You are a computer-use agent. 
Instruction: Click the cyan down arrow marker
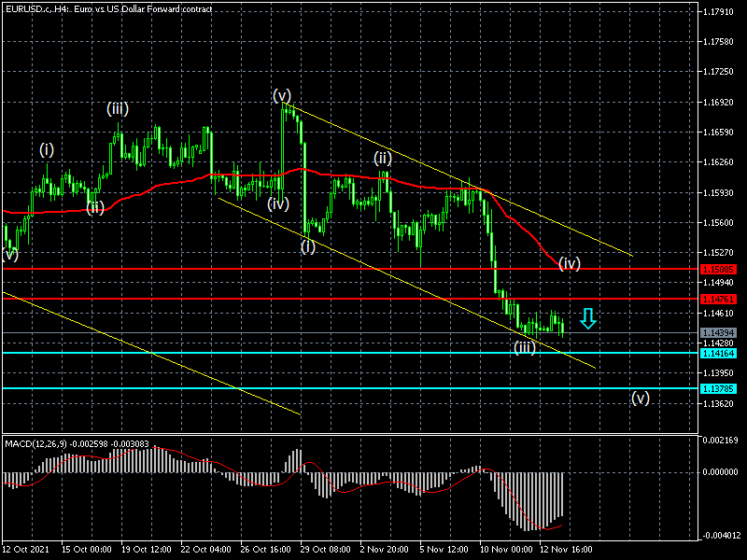[x=587, y=319]
